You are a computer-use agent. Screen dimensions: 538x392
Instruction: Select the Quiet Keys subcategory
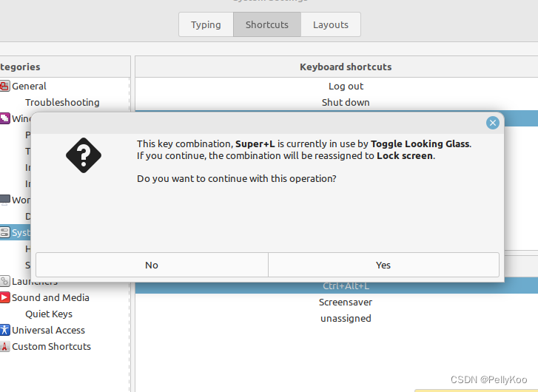coord(49,314)
